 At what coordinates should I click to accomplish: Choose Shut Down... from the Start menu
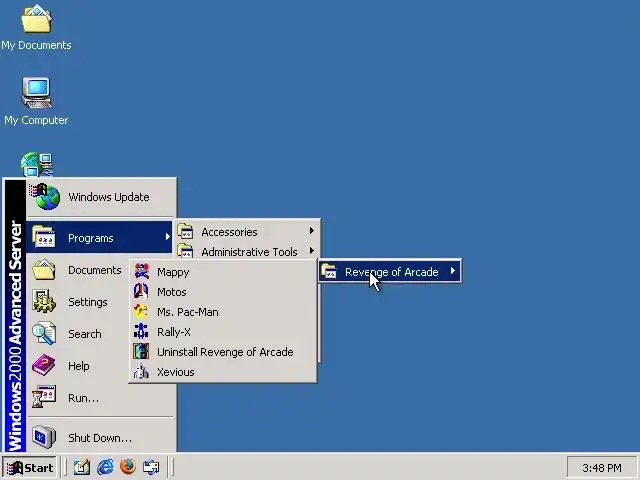tap(101, 438)
